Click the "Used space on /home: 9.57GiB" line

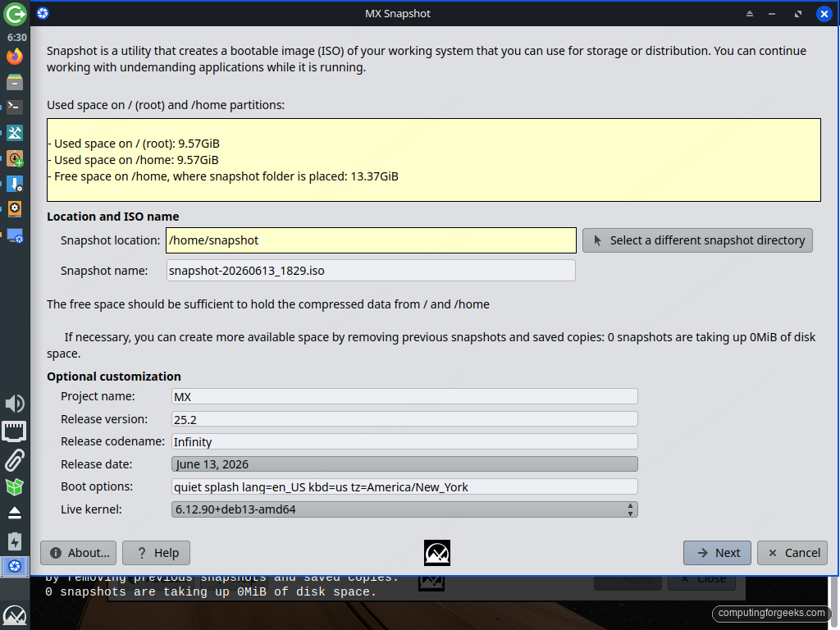click(x=133, y=160)
